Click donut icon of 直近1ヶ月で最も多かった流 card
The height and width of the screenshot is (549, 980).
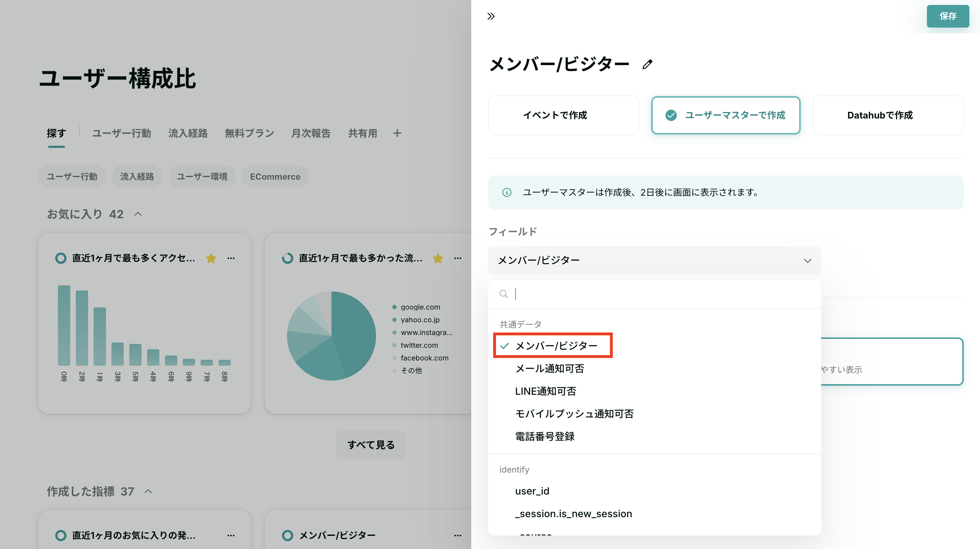click(288, 258)
